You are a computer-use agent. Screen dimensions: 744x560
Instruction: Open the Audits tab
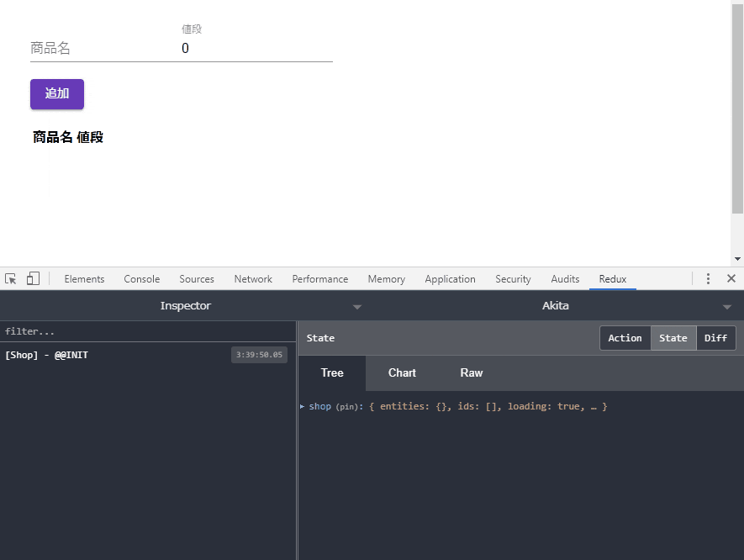(565, 279)
